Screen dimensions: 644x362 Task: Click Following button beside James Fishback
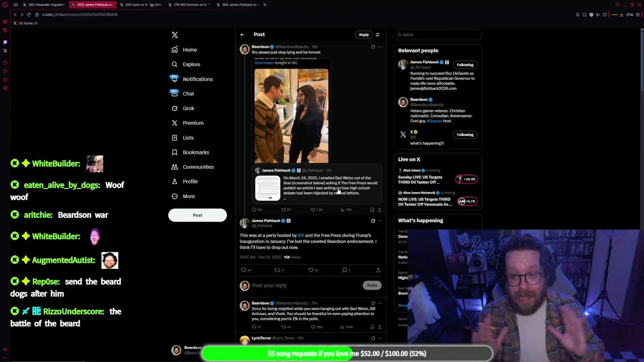click(465, 65)
